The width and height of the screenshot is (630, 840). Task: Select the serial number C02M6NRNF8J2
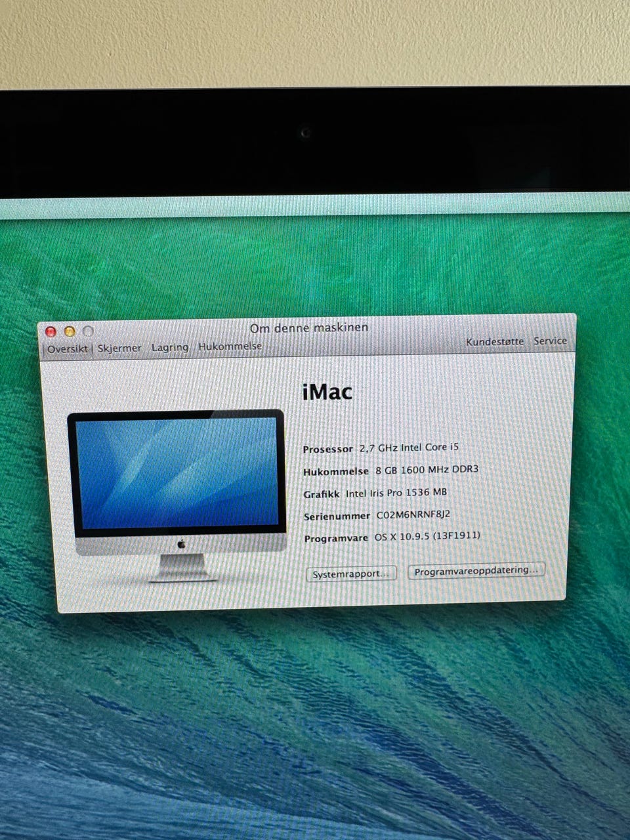click(413, 515)
